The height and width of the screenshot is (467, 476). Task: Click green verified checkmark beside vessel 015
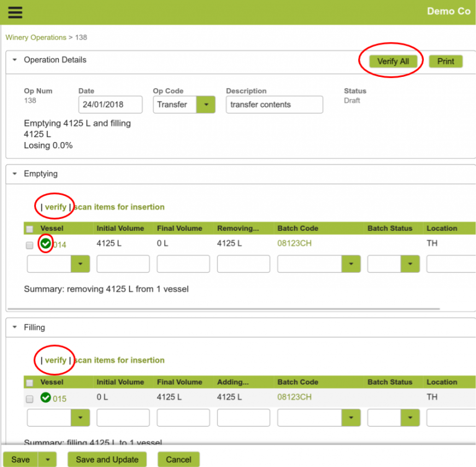[x=46, y=398]
